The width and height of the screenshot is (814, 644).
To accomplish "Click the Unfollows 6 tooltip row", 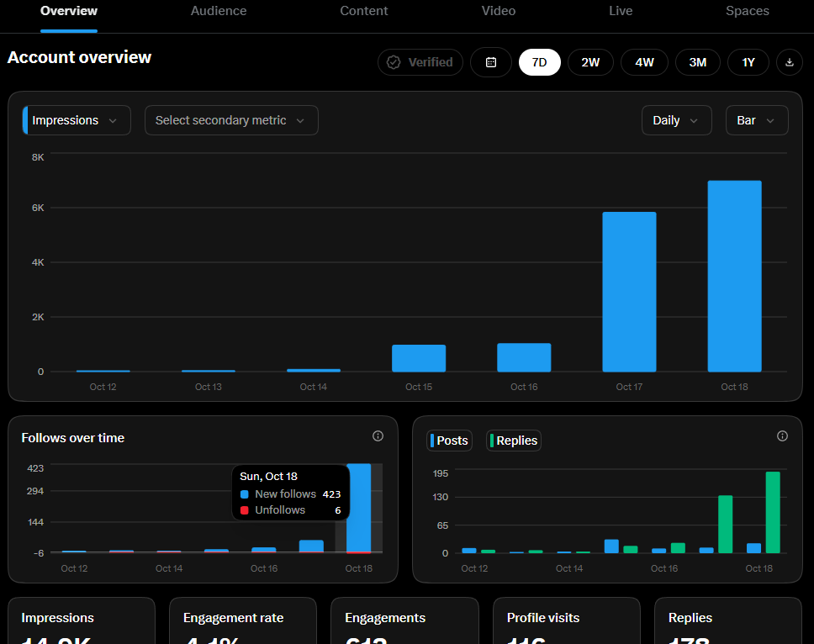I will tap(290, 510).
